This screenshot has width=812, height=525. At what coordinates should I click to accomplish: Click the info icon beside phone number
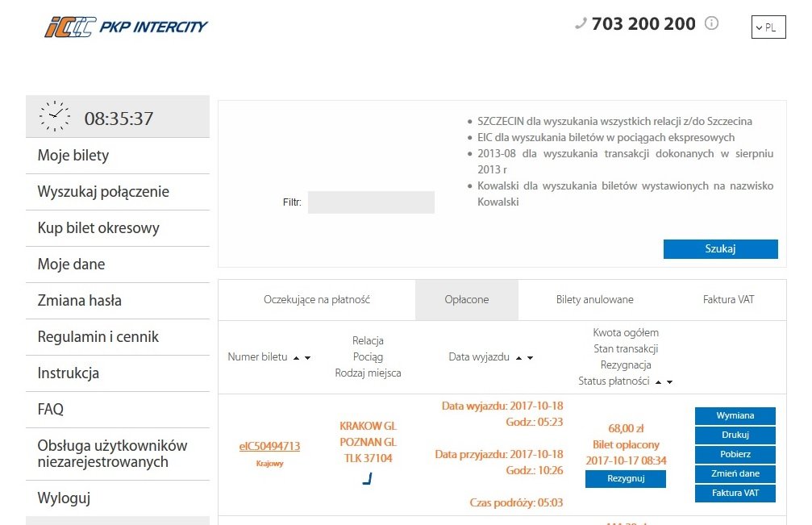point(711,23)
